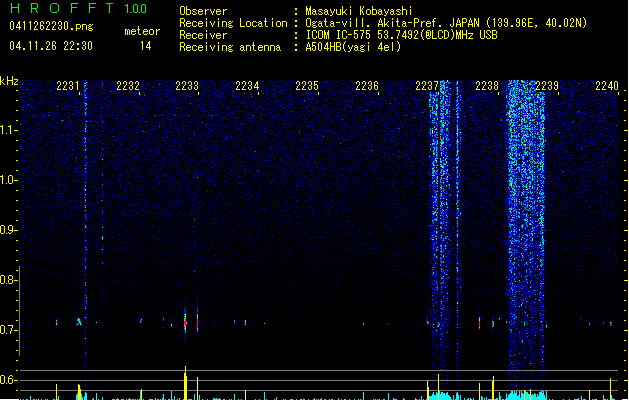Click the 0.6 kHz axis tick

(9, 380)
